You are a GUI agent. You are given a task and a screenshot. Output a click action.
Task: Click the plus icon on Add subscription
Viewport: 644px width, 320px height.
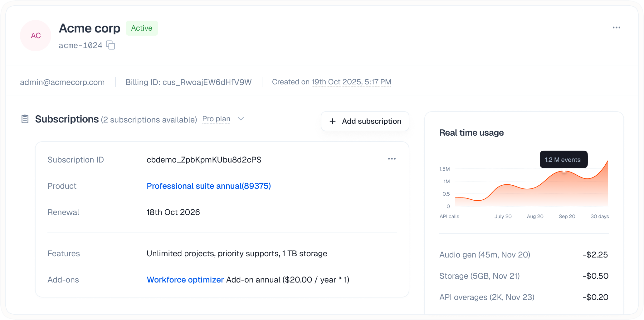pyautogui.click(x=332, y=121)
